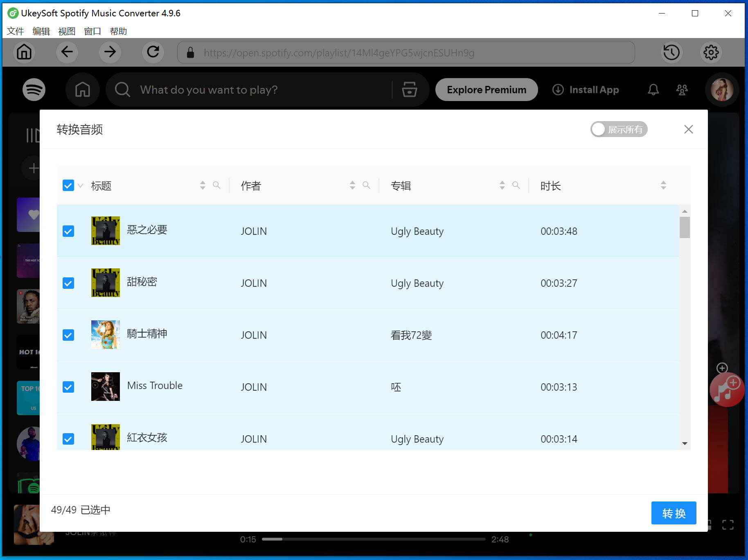Click the plus-circle add icon above music button
Viewport: 748px width, 560px height.
click(x=722, y=368)
